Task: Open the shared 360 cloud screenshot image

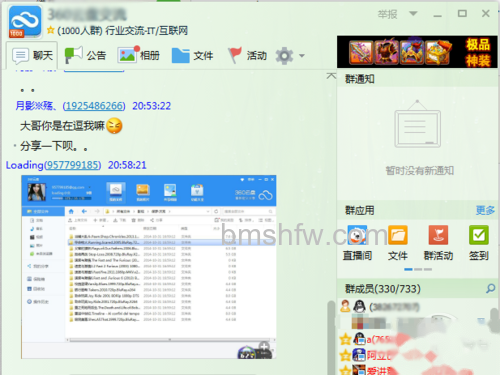Action: pos(149,267)
